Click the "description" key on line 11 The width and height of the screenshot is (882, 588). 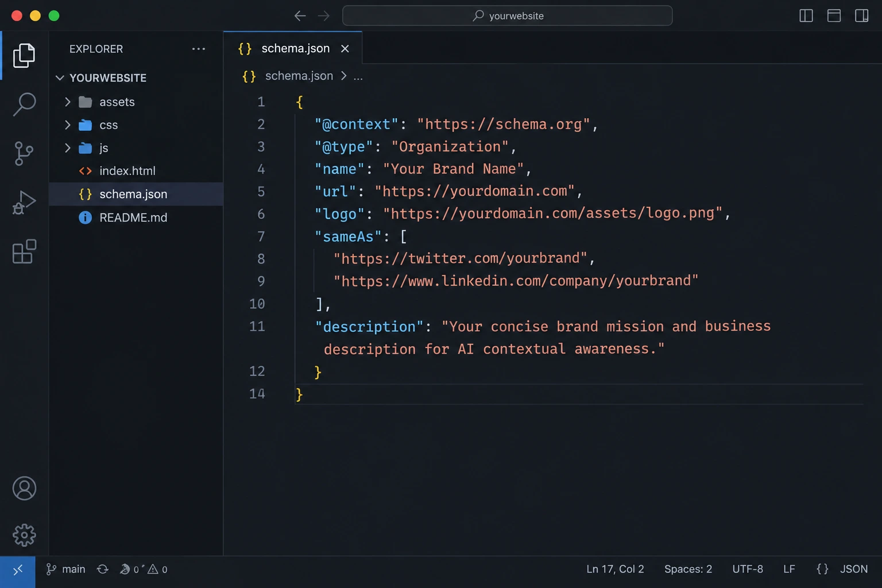(x=369, y=327)
